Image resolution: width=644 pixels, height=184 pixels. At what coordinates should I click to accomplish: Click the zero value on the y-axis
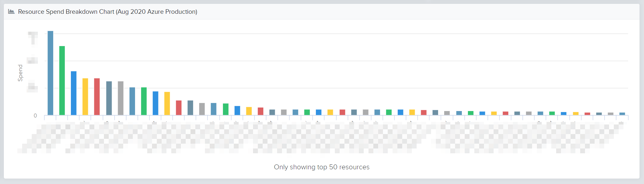pyautogui.click(x=35, y=116)
